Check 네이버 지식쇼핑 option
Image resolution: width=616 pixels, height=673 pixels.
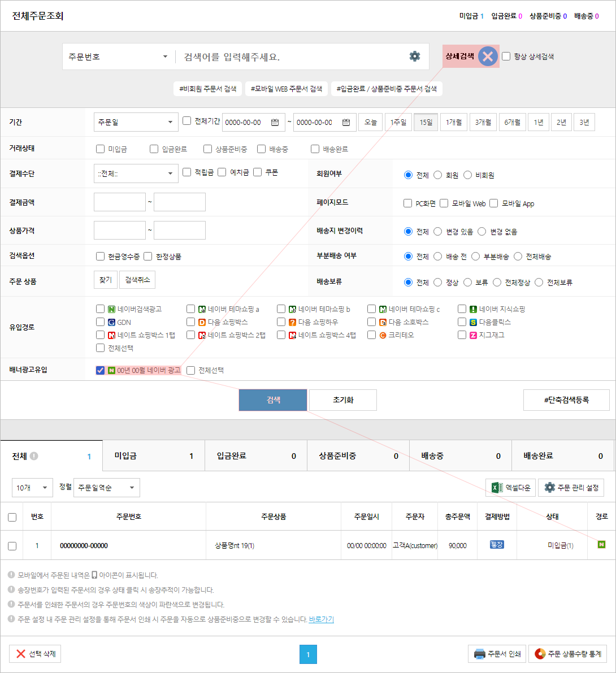462,309
